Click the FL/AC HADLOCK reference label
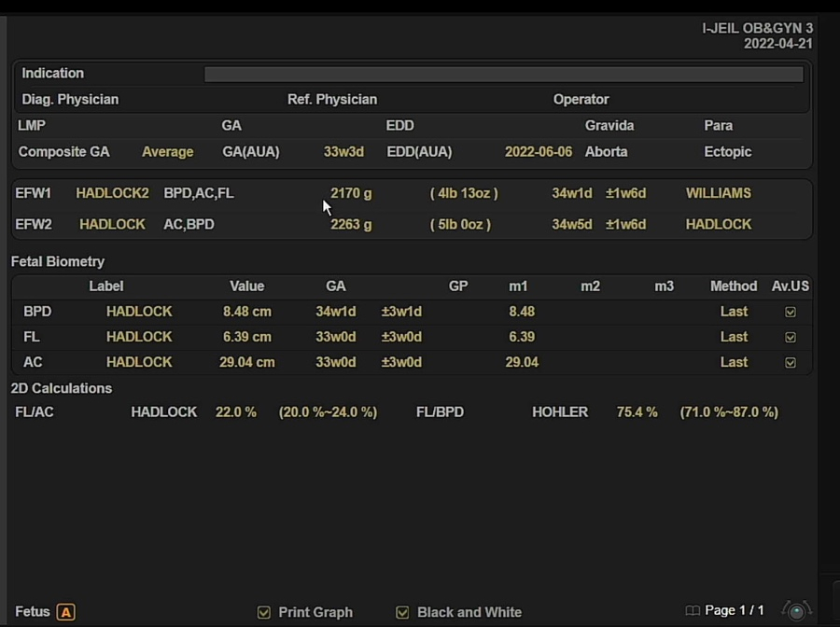This screenshot has width=840, height=627. pyautogui.click(x=164, y=412)
